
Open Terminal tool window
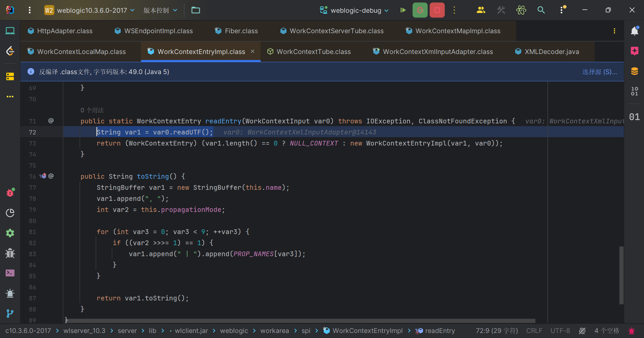pyautogui.click(x=10, y=273)
